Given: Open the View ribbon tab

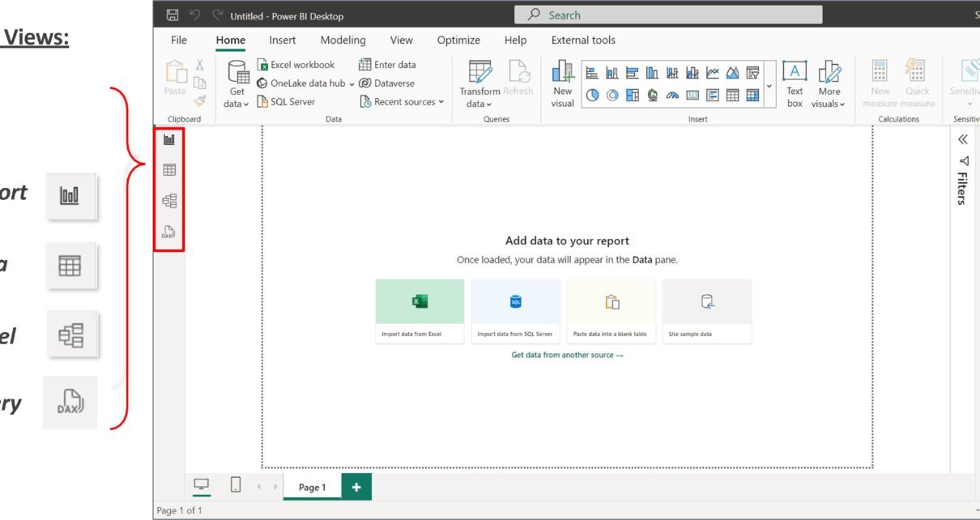Looking at the screenshot, I should [401, 40].
